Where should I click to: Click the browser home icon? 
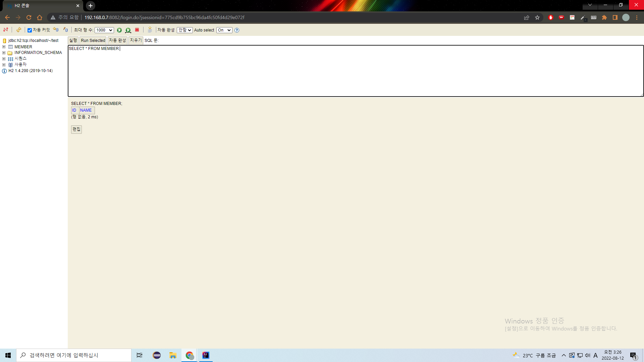40,17
